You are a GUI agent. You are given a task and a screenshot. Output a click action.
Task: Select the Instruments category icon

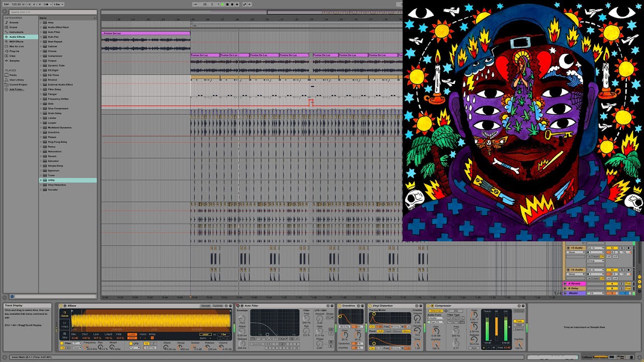coord(6,32)
